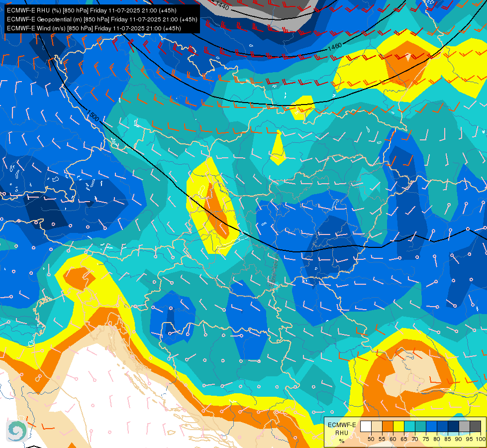Click the 1440 contour label
The width and height of the screenshot is (487, 448).
coord(222,5)
